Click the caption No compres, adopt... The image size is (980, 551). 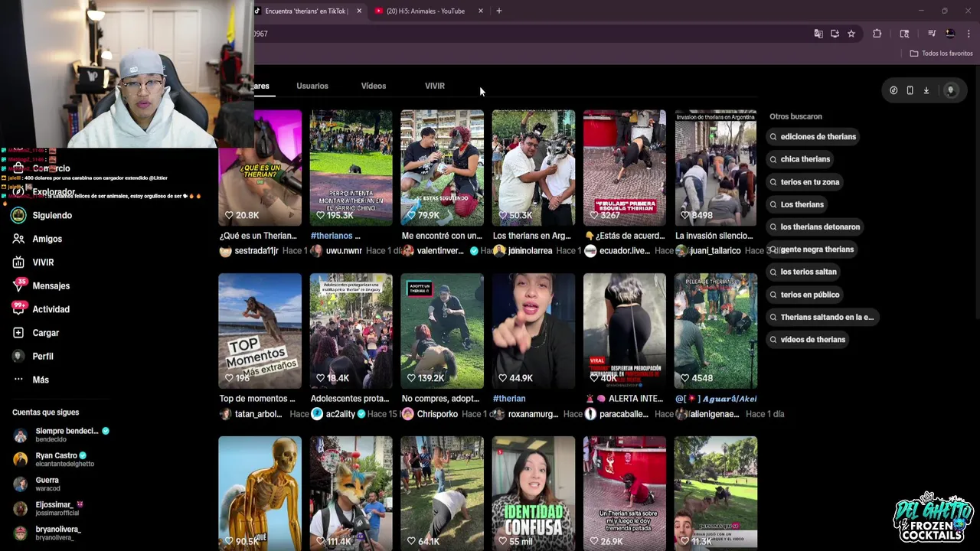440,399
